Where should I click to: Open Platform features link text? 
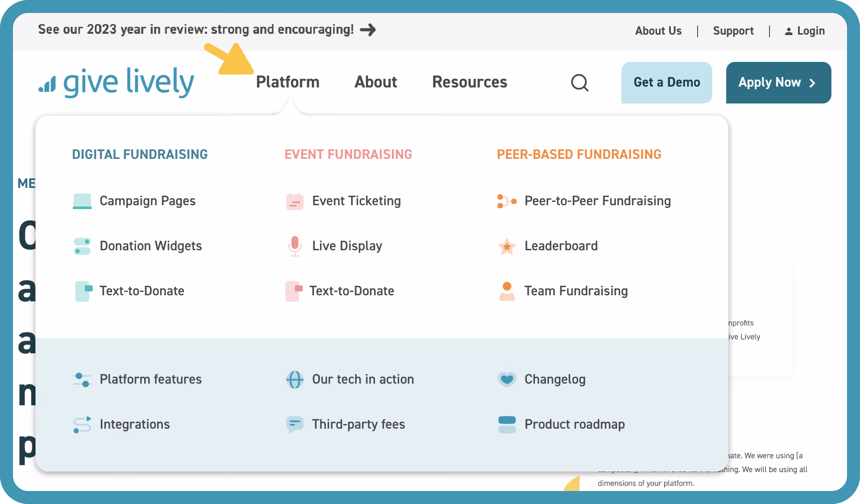151,380
